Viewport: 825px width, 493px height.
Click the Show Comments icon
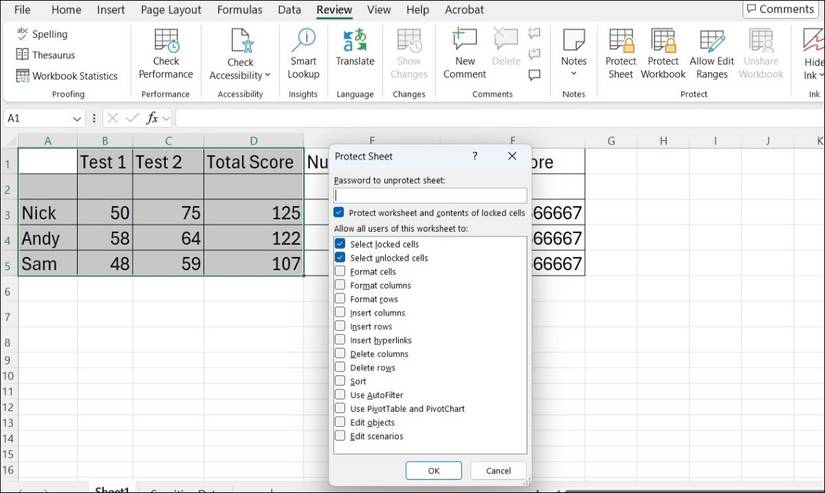point(535,75)
